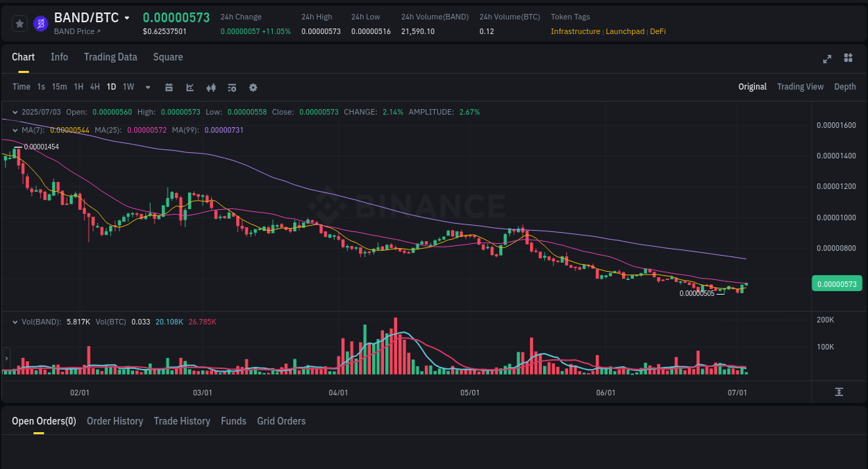Select the line chart overlay icon
Screen dimensions: 868x469
pos(189,87)
